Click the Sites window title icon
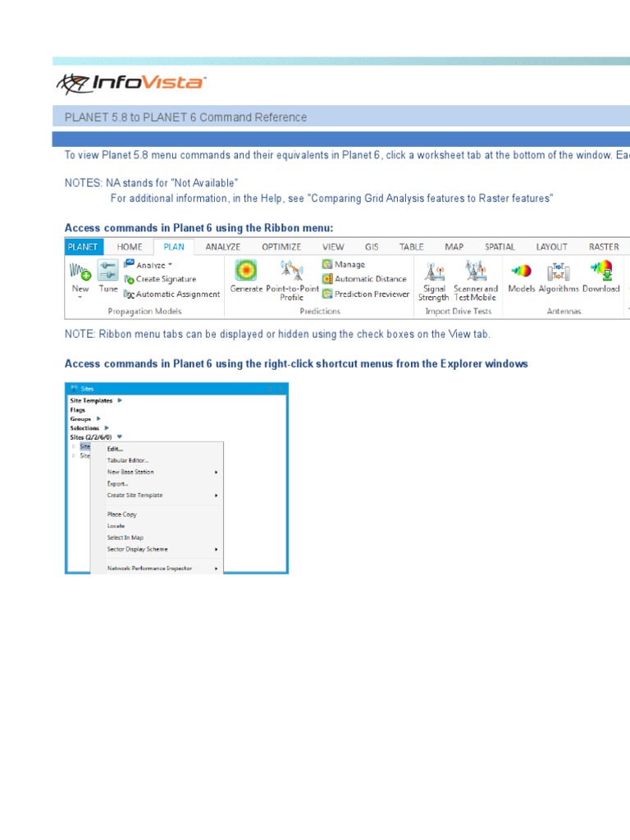This screenshot has width=630, height=840. pyautogui.click(x=74, y=388)
